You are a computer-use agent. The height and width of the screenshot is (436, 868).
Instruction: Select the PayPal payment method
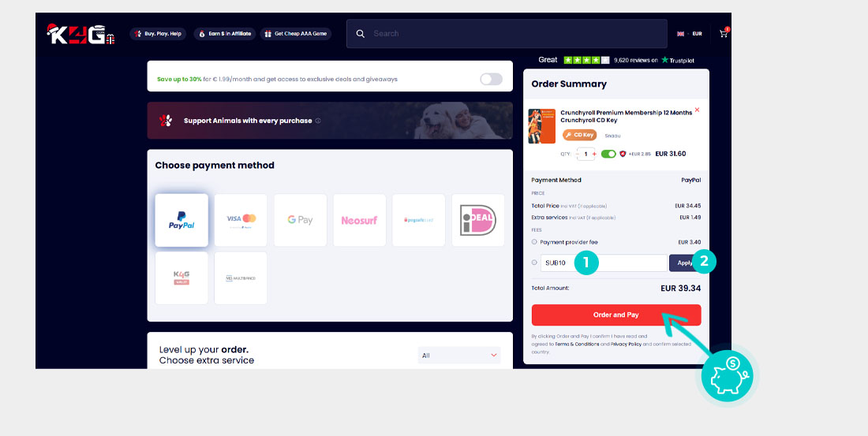(181, 220)
